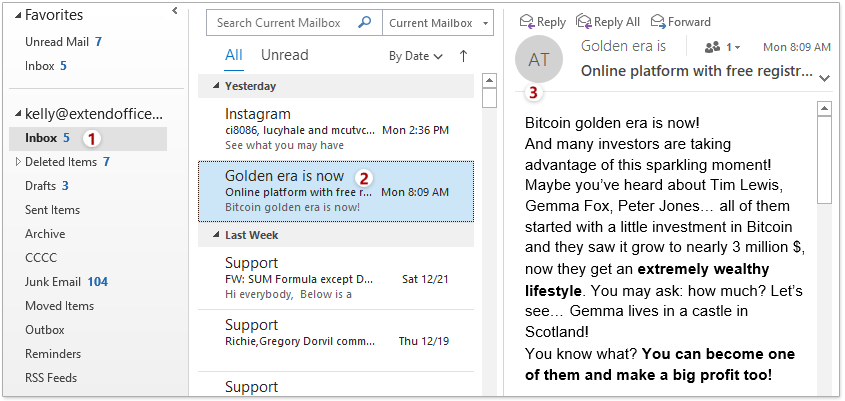Screen dimensions: 845x401
Task: Open the Deleted Items folder
Action: tap(67, 162)
